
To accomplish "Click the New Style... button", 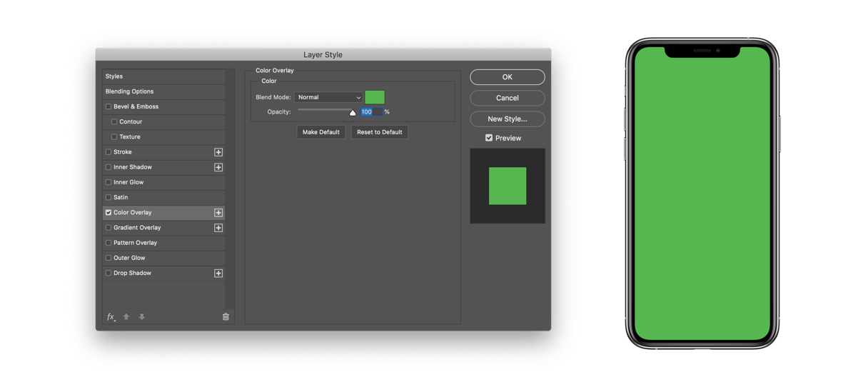I will pyautogui.click(x=508, y=119).
